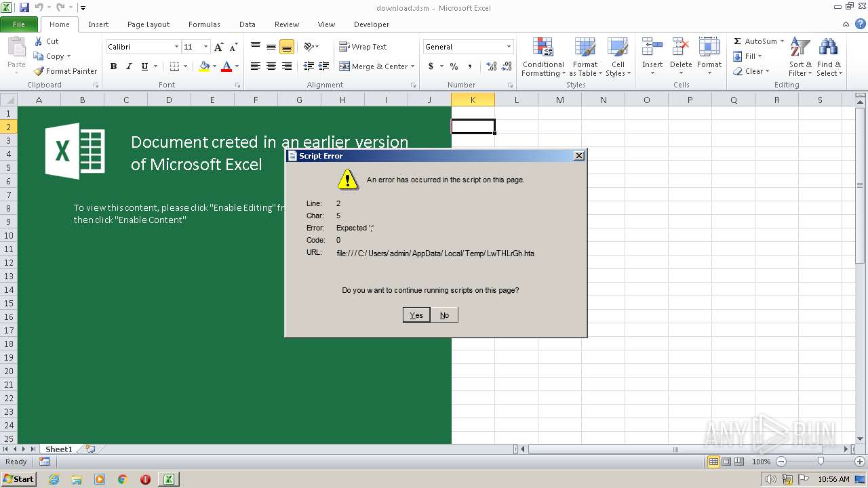Image resolution: width=868 pixels, height=488 pixels.
Task: Select the Format Painter brush
Action: click(x=39, y=71)
